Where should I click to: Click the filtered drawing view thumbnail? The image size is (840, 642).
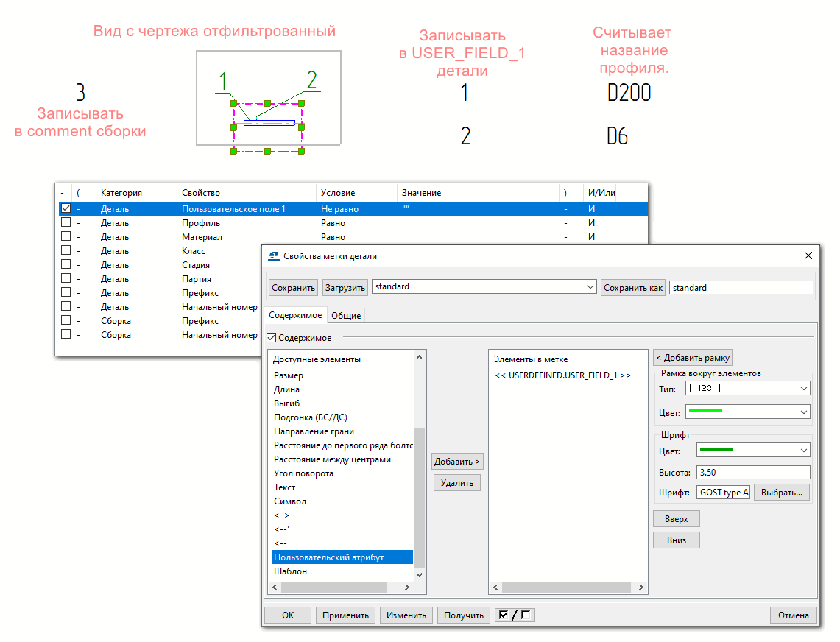coord(269,97)
